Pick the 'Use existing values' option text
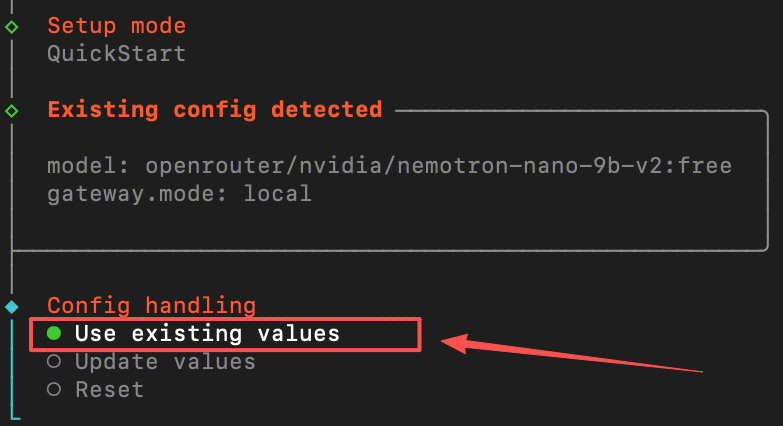 pos(207,333)
